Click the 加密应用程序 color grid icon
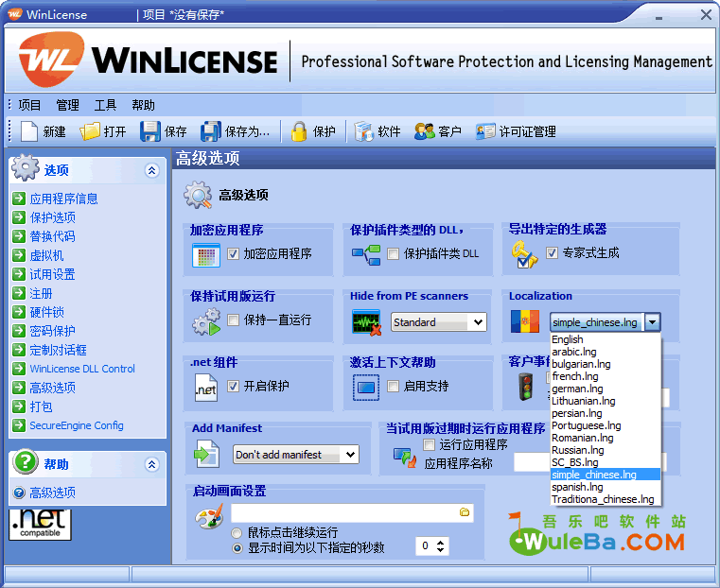 coord(206,255)
